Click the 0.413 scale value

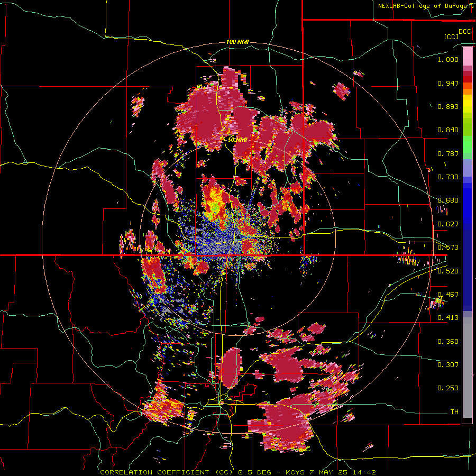click(x=448, y=318)
